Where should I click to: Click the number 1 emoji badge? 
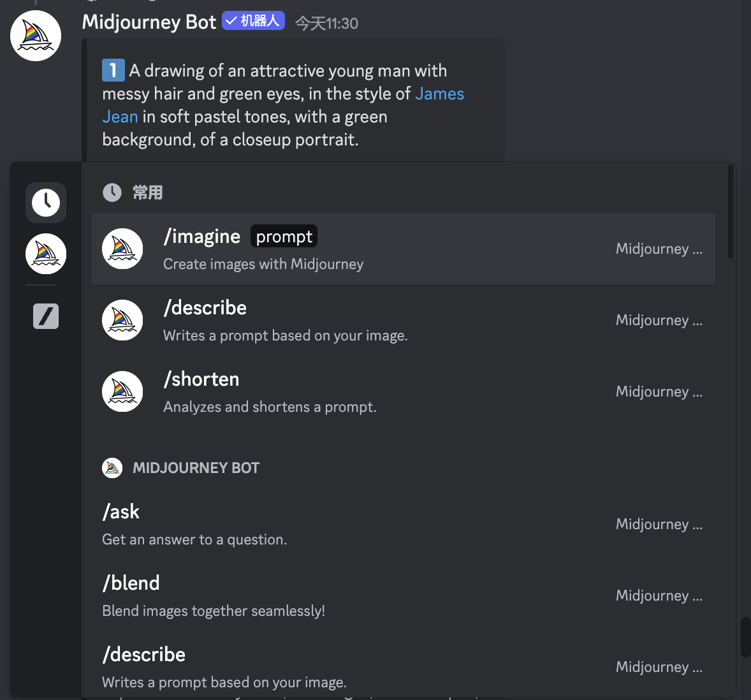point(113,70)
